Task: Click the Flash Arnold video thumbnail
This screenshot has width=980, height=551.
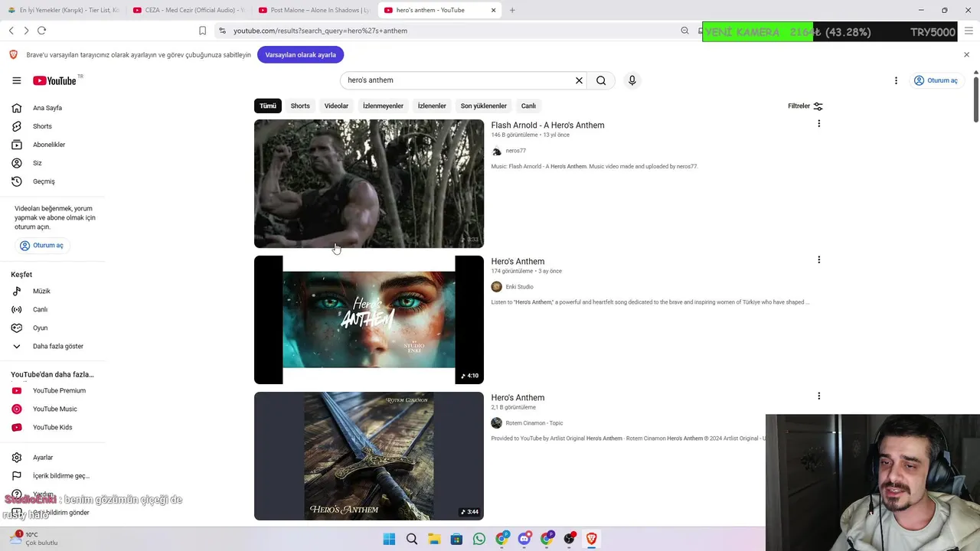Action: (369, 184)
